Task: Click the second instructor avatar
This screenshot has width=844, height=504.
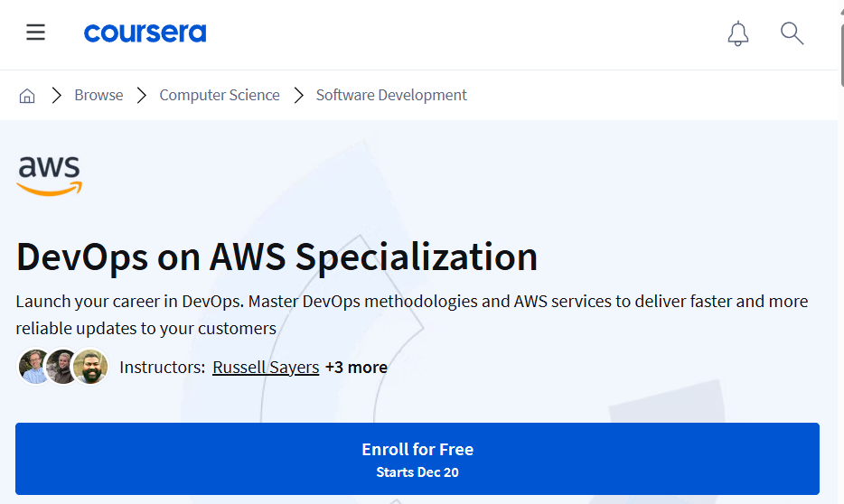Action: 62,367
